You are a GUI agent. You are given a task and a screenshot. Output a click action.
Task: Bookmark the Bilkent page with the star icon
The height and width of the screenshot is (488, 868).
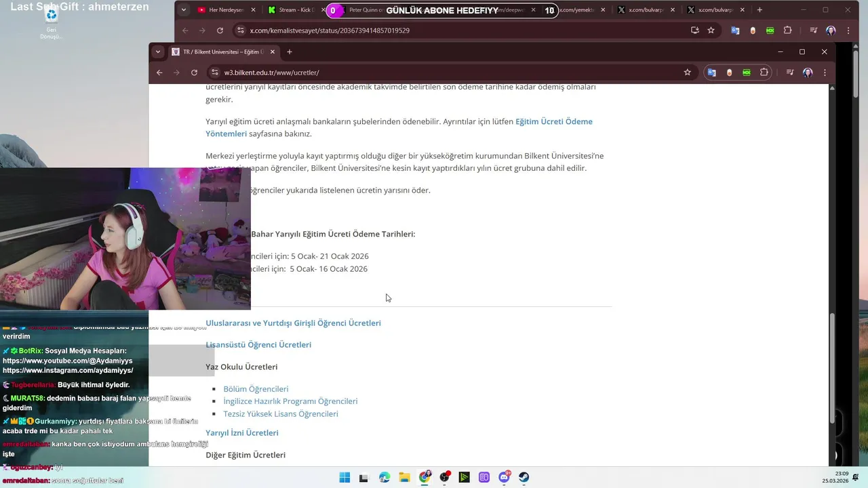tap(687, 73)
